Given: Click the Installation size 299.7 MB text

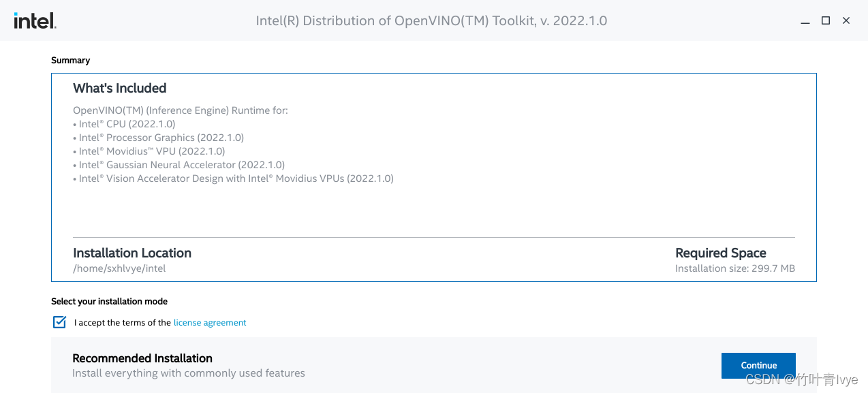Looking at the screenshot, I should click(x=735, y=268).
